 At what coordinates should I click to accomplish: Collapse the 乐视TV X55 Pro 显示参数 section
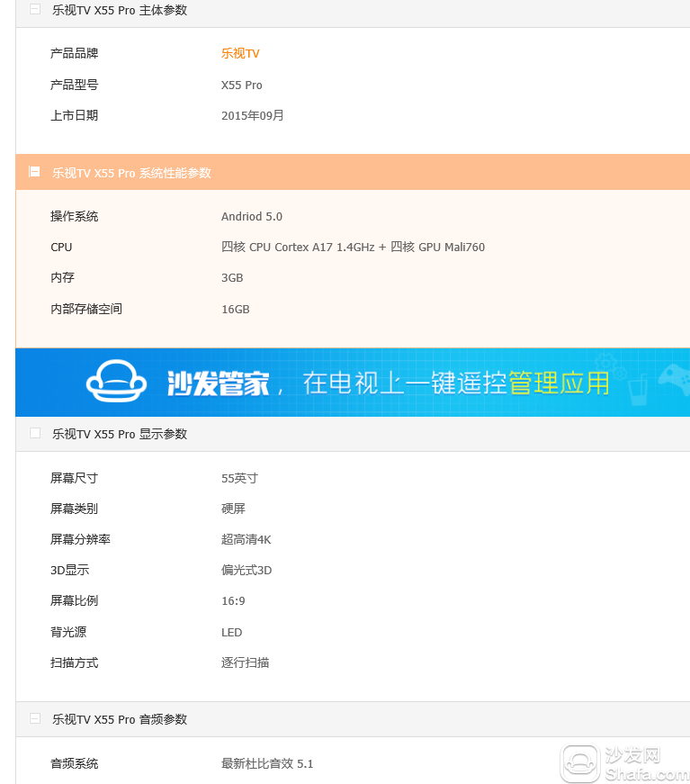pyautogui.click(x=35, y=433)
